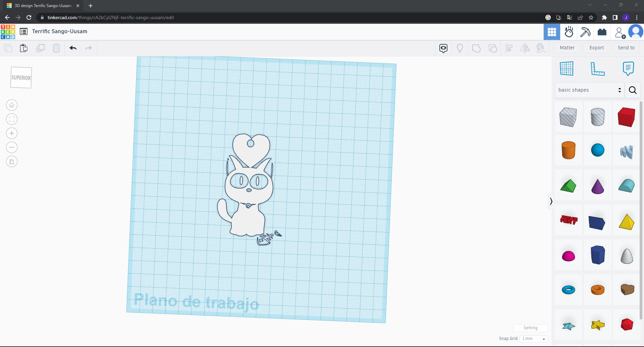Collapse the shapes panel chevron
The image size is (644, 347).
point(551,201)
